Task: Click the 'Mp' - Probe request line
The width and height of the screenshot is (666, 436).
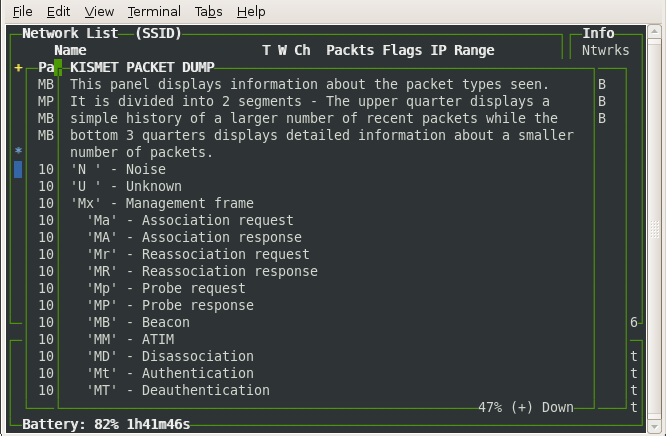Action: coord(166,288)
